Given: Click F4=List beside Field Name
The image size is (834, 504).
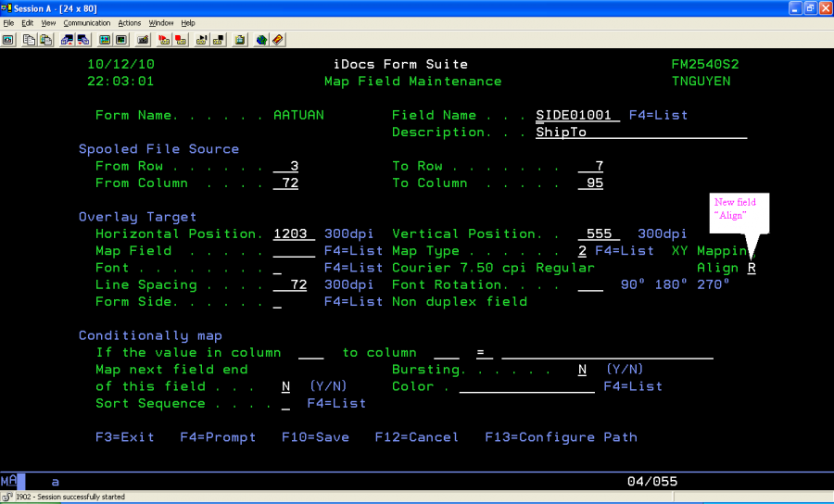Looking at the screenshot, I should click(x=658, y=116).
